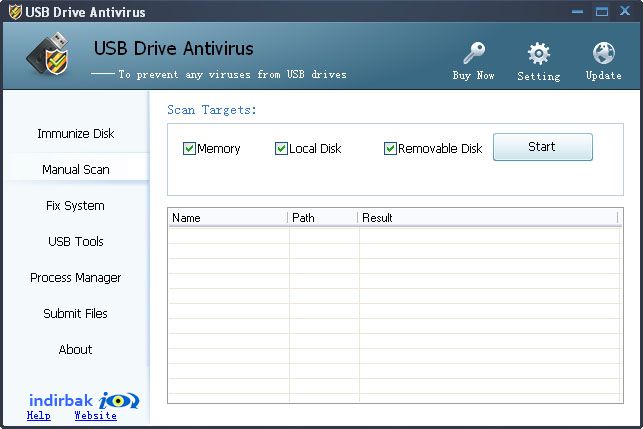Screen dimensions: 643x429
Task: Click the indirbak eye logo
Action: pos(119,400)
